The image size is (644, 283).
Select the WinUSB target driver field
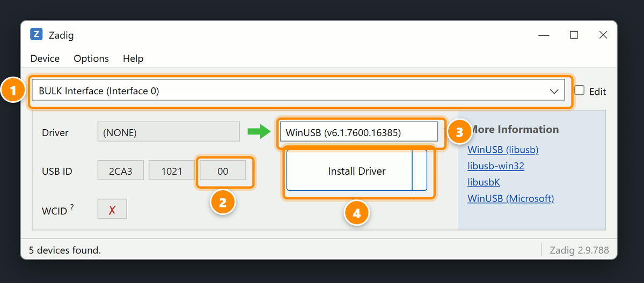point(359,132)
